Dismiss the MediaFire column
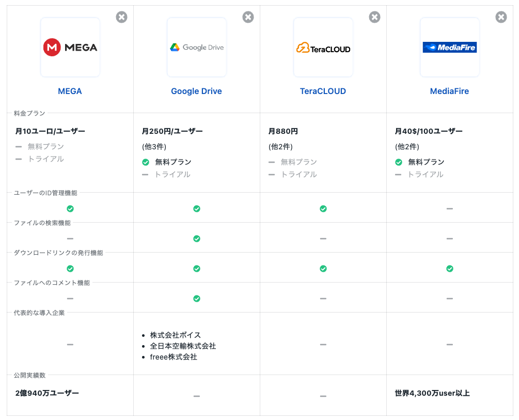This screenshot has height=420, width=519. 501,17
